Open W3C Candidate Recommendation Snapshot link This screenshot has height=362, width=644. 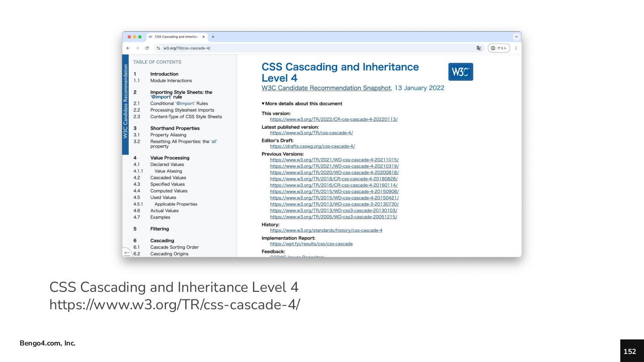326,88
